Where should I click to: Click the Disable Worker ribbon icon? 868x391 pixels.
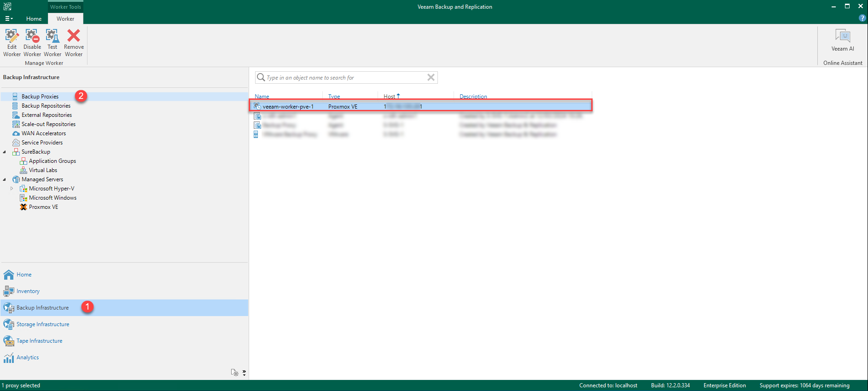click(x=32, y=36)
